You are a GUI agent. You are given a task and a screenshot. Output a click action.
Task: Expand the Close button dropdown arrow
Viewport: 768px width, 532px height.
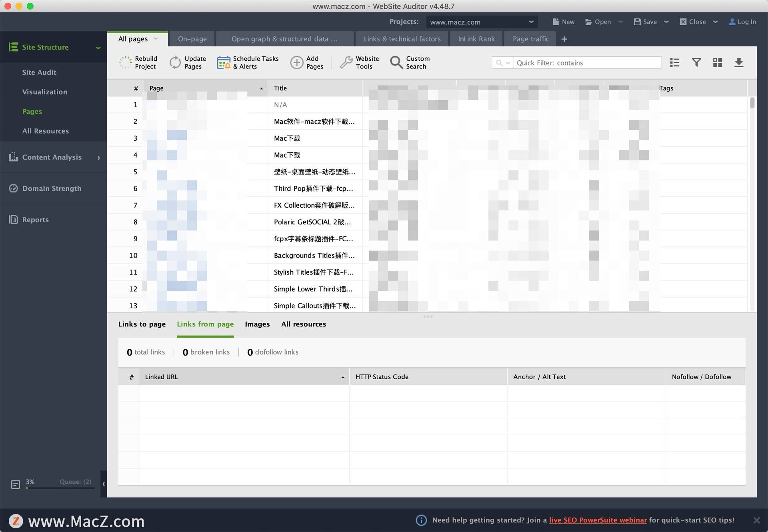[716, 22]
